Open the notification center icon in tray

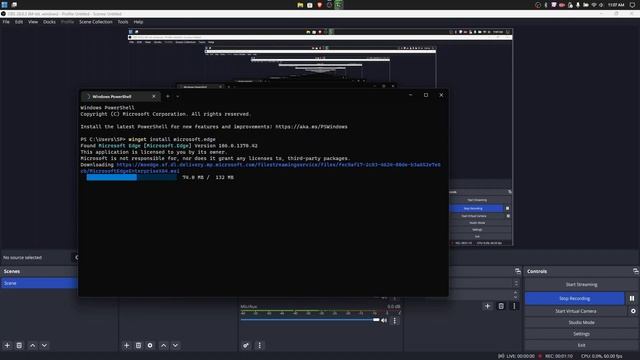[632, 5]
